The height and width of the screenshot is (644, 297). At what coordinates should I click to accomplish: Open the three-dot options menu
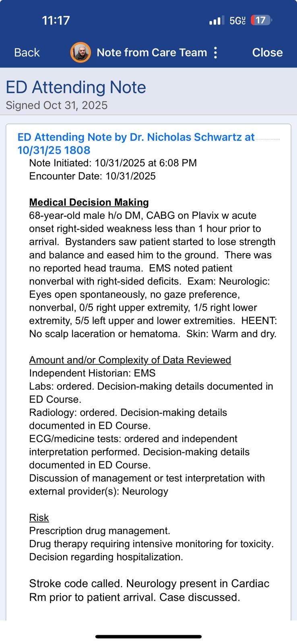click(216, 52)
